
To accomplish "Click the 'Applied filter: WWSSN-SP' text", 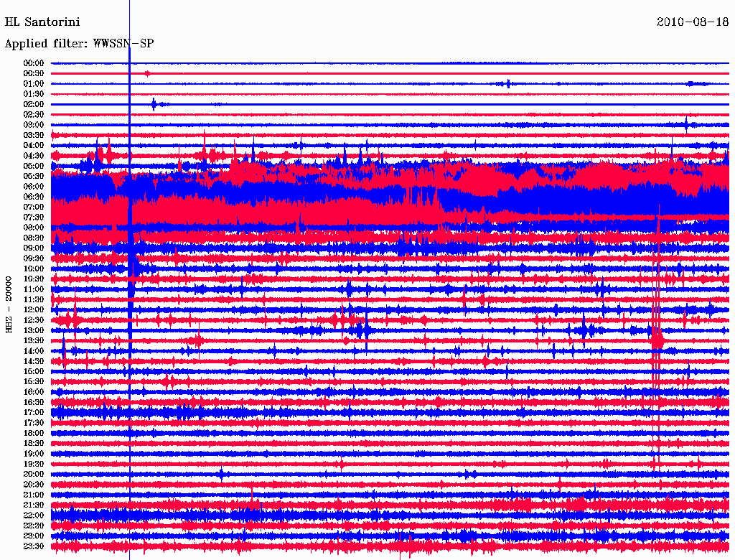I will (79, 44).
